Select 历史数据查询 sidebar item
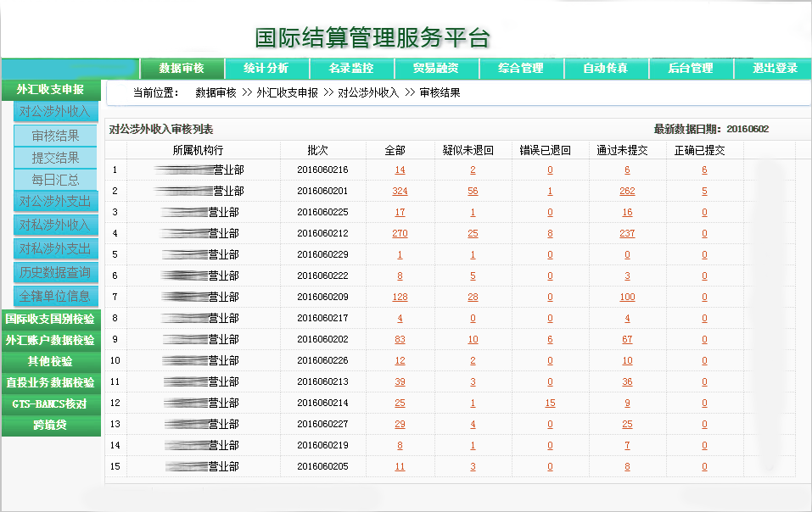This screenshot has height=512, width=812. coord(55,272)
